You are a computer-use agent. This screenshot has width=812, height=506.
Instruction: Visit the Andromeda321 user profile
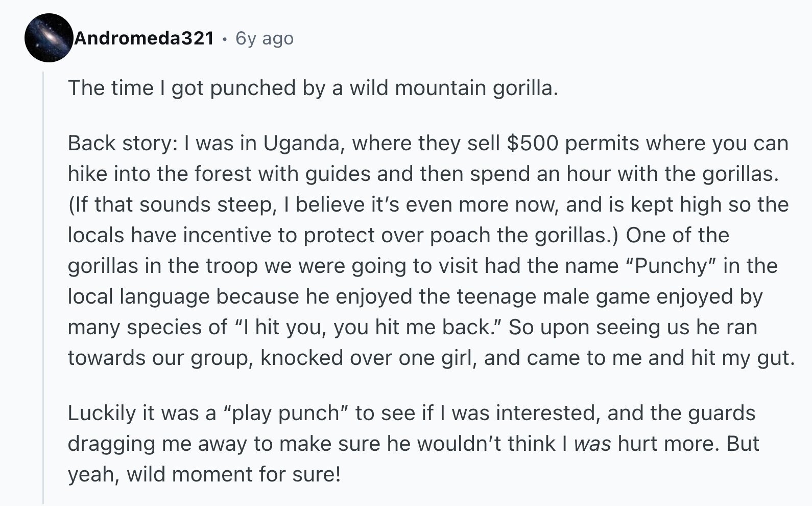pyautogui.click(x=145, y=38)
